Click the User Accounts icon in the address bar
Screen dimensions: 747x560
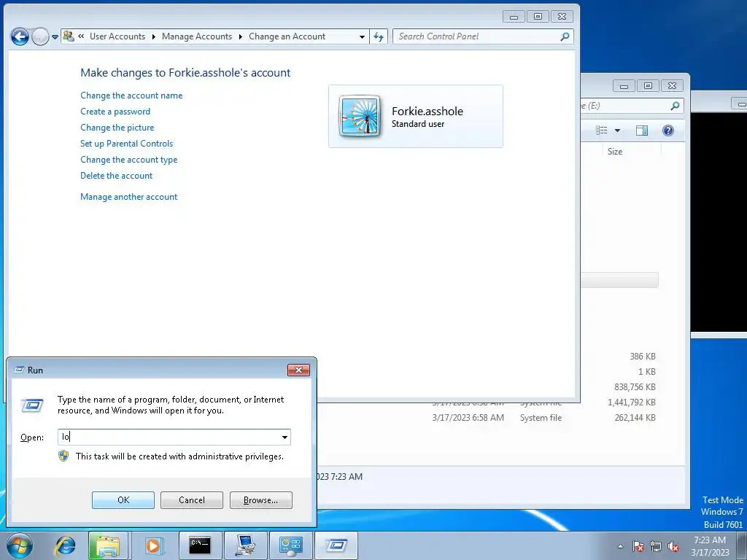tap(69, 36)
